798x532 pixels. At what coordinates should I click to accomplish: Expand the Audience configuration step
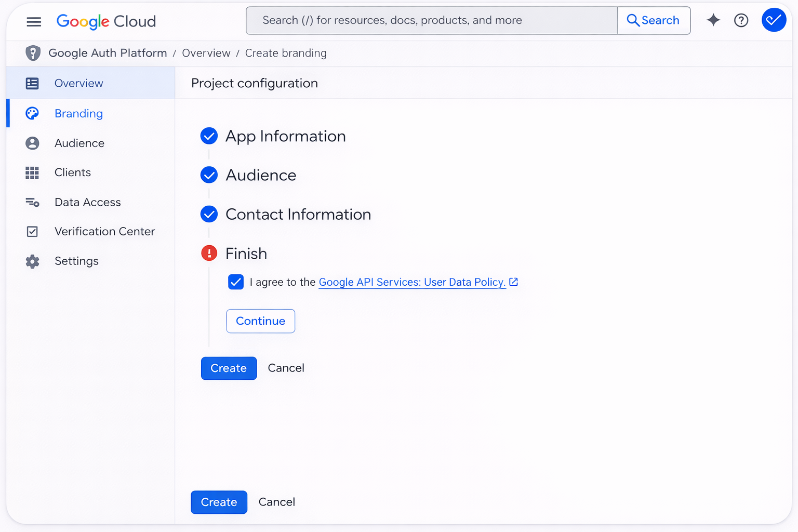click(x=261, y=176)
